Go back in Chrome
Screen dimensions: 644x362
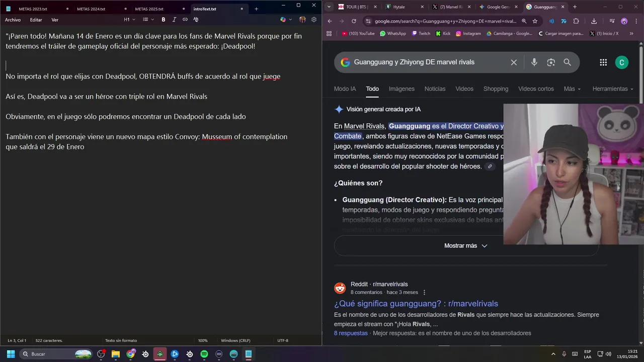[330, 21]
